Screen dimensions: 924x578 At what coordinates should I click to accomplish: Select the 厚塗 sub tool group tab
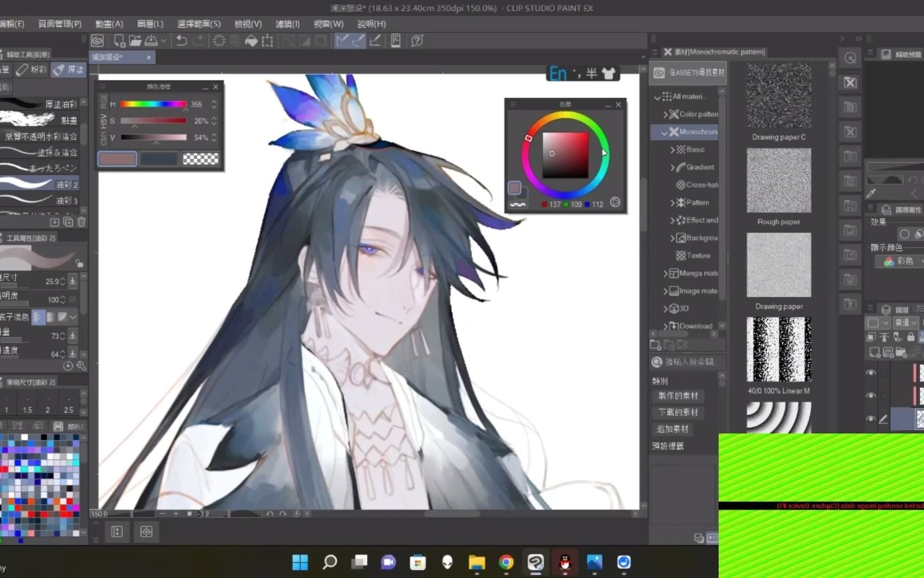69,70
